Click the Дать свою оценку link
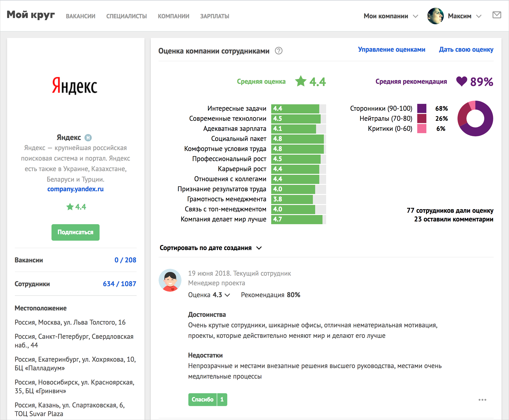509x420 pixels. tap(466, 49)
